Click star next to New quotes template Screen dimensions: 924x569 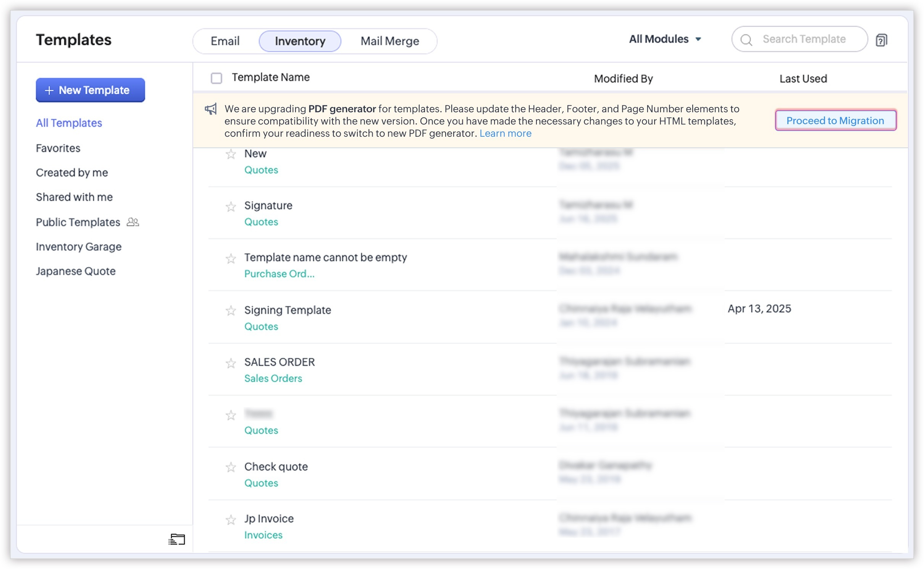tap(231, 154)
